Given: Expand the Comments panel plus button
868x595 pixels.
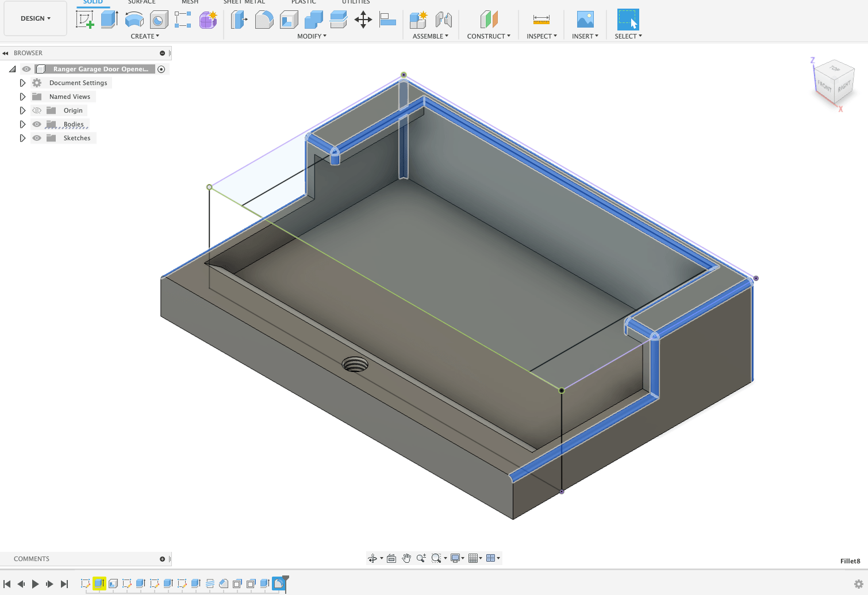Looking at the screenshot, I should click(162, 559).
